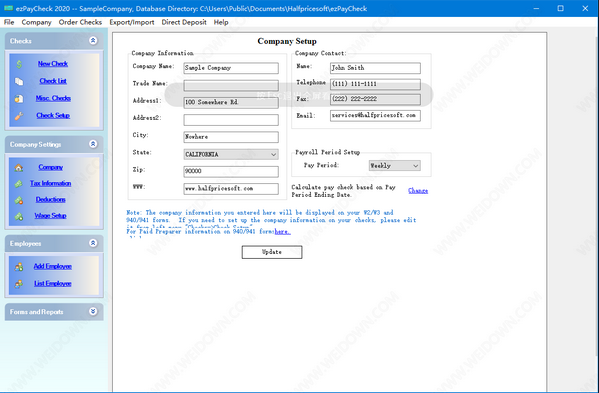The width and height of the screenshot is (599, 393).
Task: Click the house icon beside Company
Action: coord(19,168)
